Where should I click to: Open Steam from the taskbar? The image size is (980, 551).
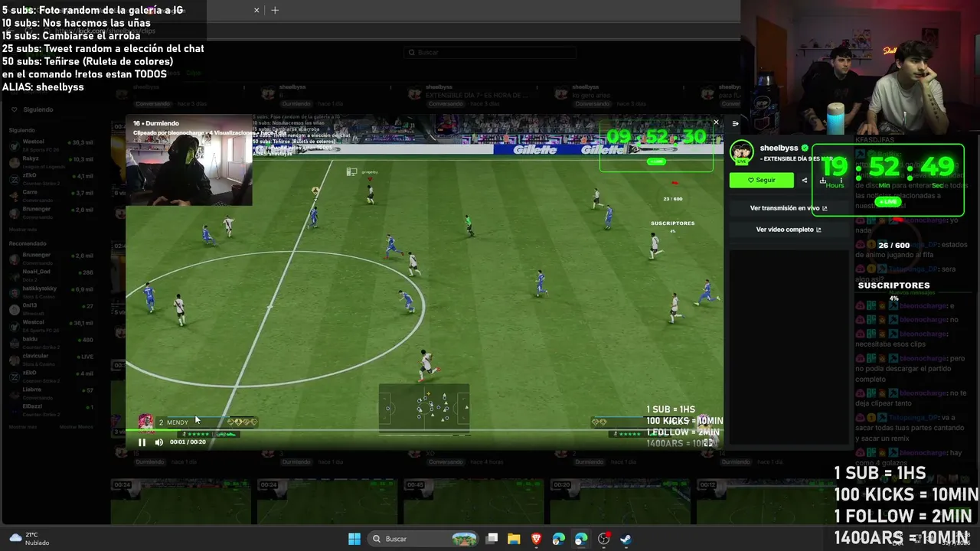click(x=626, y=539)
